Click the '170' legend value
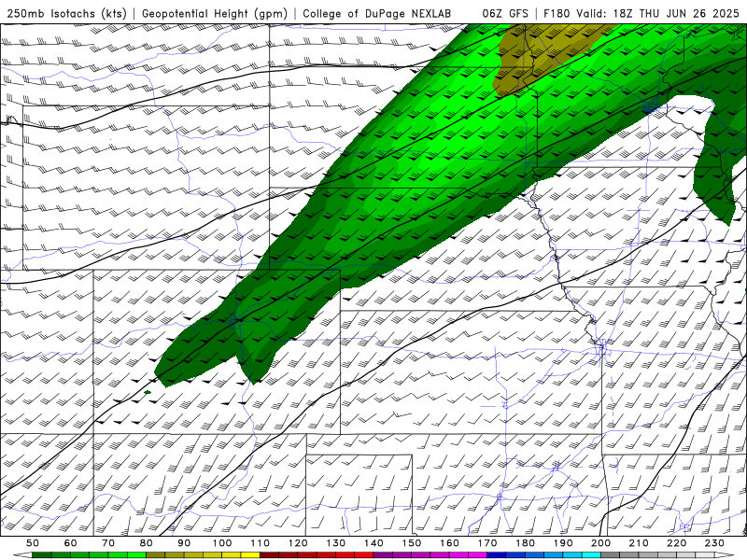This screenshot has width=747, height=560. pos(487,543)
